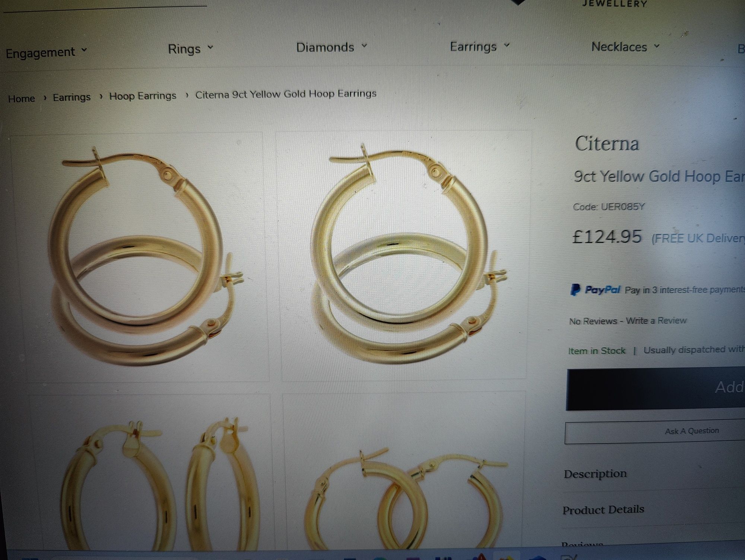The width and height of the screenshot is (745, 560).
Task: Click Item in Stock status text
Action: [596, 351]
